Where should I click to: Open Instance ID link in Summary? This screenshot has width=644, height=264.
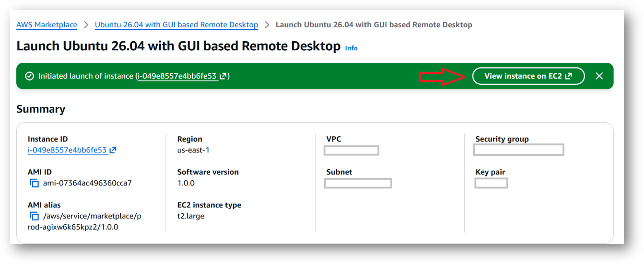tap(67, 150)
